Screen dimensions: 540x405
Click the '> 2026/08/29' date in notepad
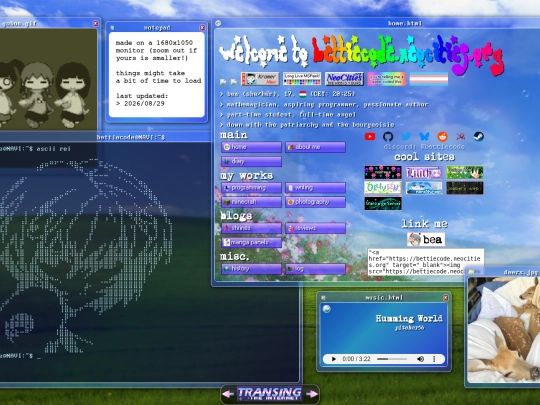pyautogui.click(x=140, y=103)
